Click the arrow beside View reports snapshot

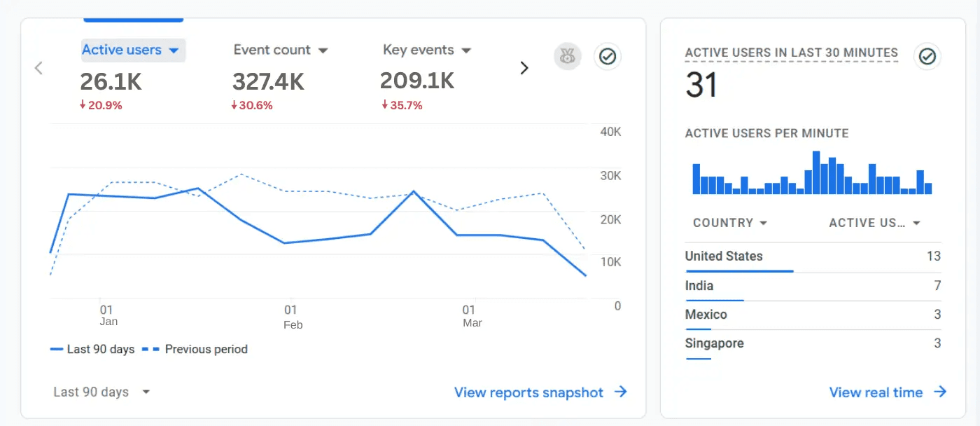coord(621,392)
